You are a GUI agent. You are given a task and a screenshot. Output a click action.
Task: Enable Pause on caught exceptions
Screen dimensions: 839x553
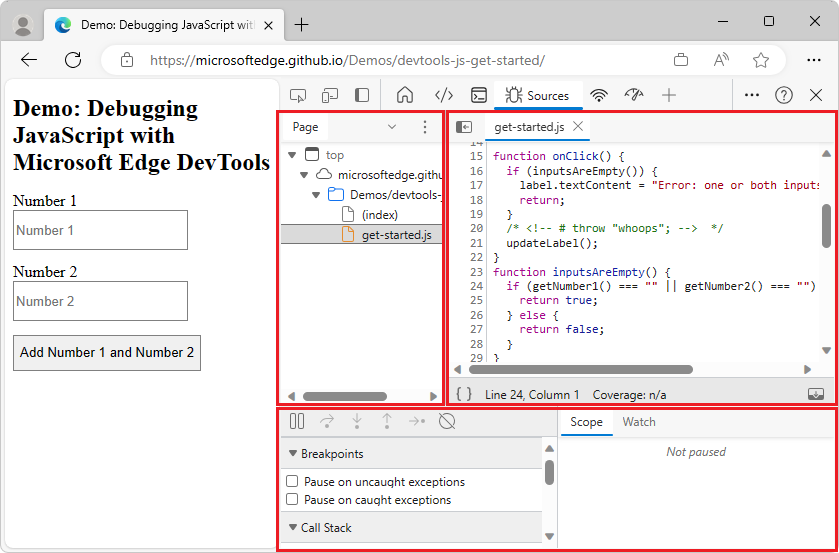pos(293,500)
